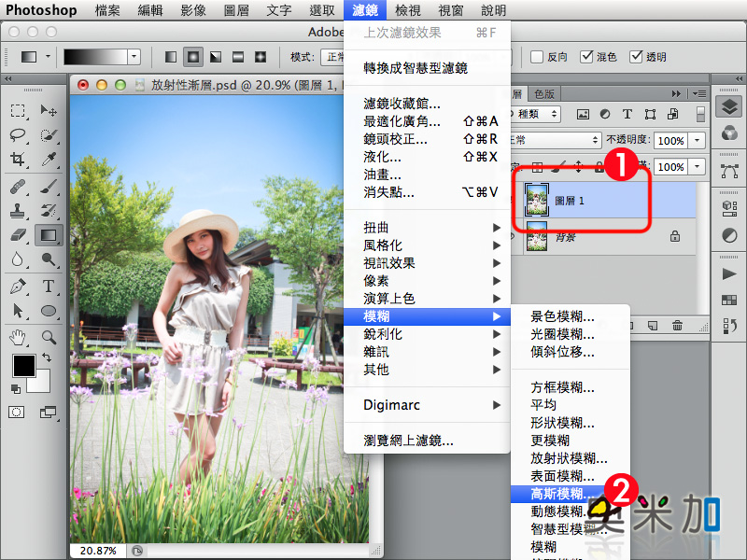Switch to radial gradient style
This screenshot has width=747, height=560.
tap(193, 57)
